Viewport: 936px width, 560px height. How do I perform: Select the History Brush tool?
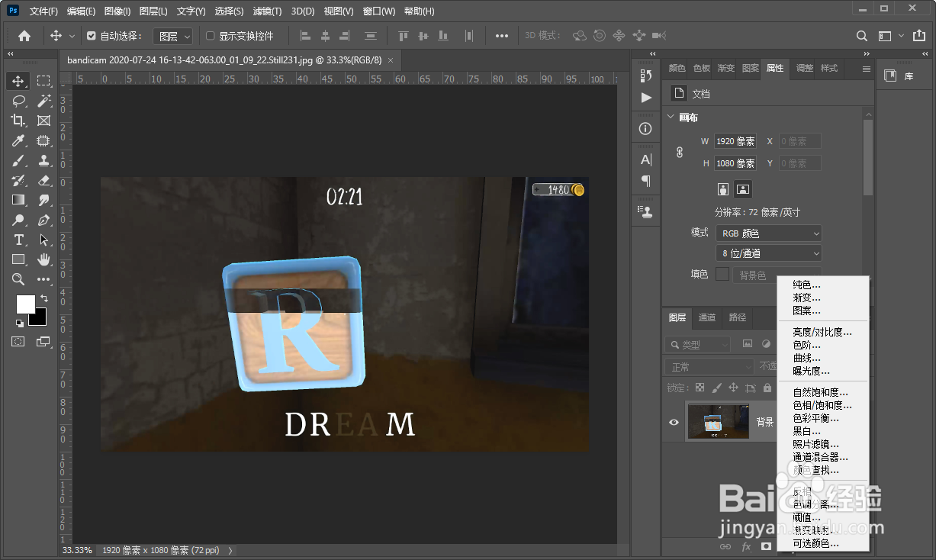[x=19, y=180]
